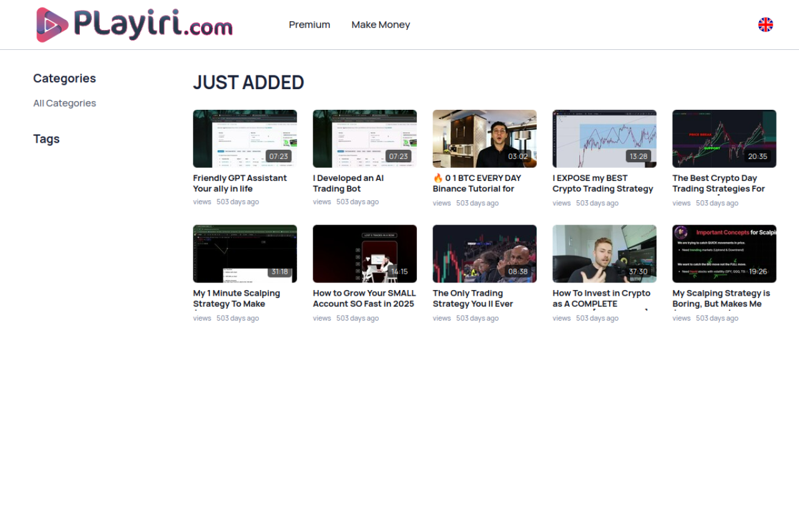The width and height of the screenshot is (799, 532).
Task: Click My Scalping Strategy is Boring title
Action: click(721, 299)
